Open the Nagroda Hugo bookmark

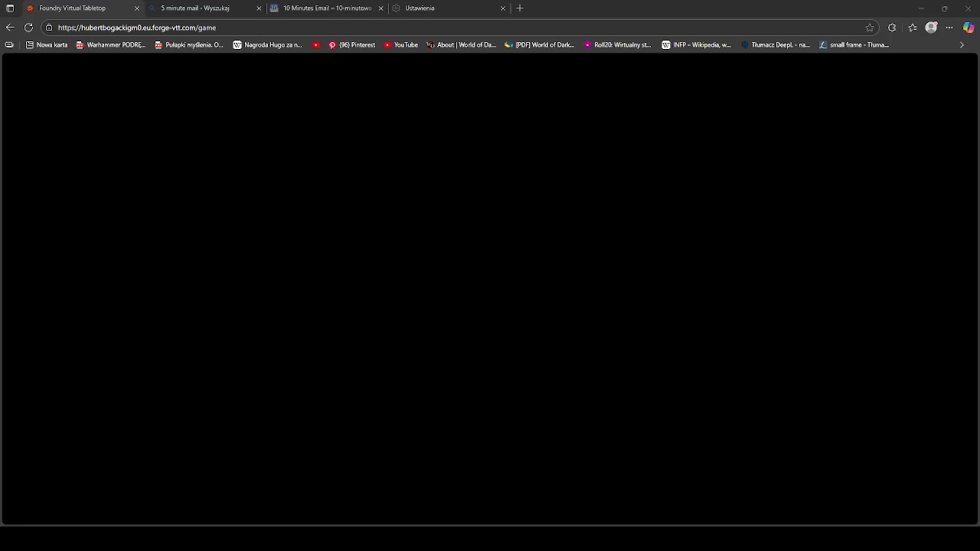click(x=268, y=45)
